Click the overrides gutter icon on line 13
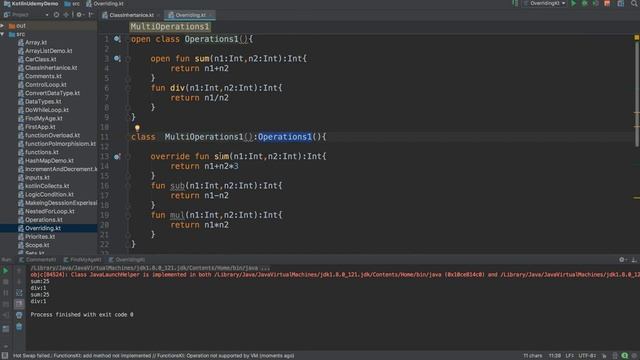This screenshot has width=640, height=360. (x=117, y=156)
